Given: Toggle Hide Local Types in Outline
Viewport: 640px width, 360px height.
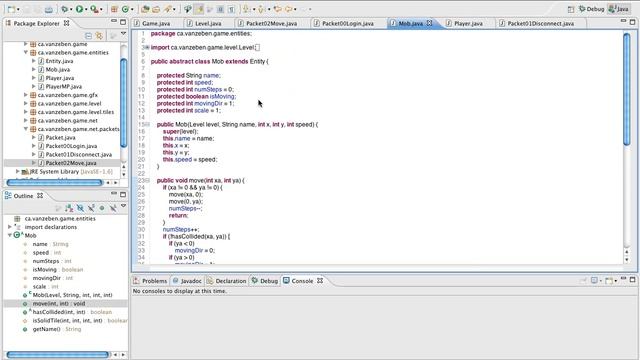Looking at the screenshot, I should pyautogui.click(x=113, y=209).
